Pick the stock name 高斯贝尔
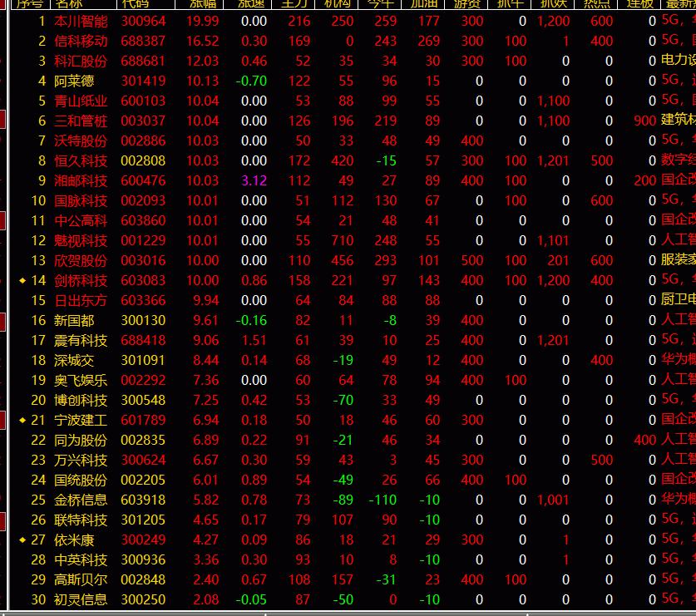 click(81, 579)
